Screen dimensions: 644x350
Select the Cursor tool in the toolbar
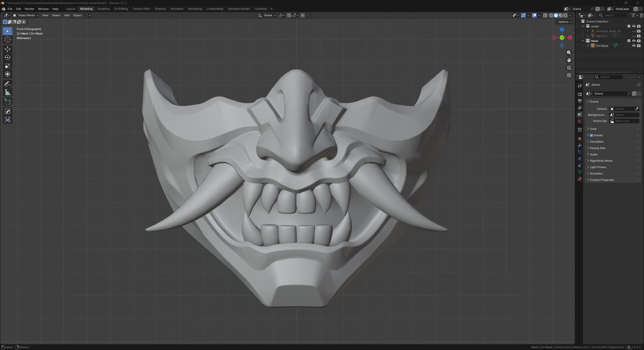(8, 40)
